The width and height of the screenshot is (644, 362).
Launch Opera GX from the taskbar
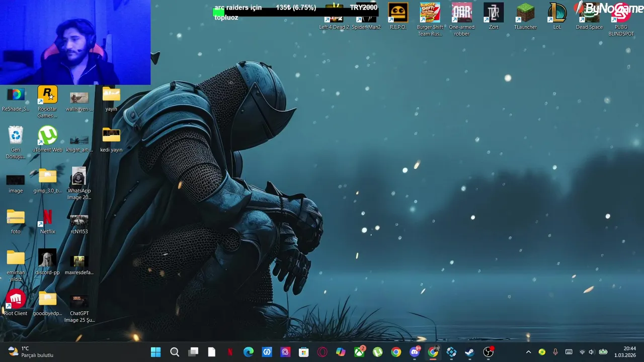pyautogui.click(x=323, y=352)
